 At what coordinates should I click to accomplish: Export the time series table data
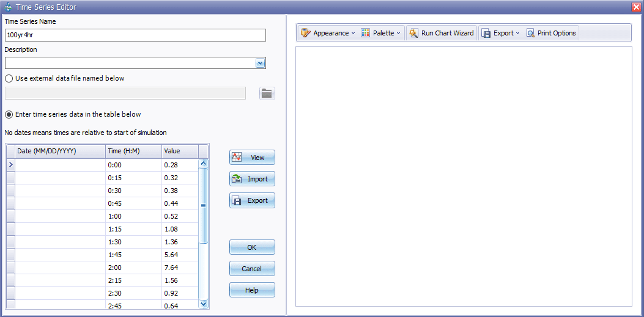pos(252,200)
